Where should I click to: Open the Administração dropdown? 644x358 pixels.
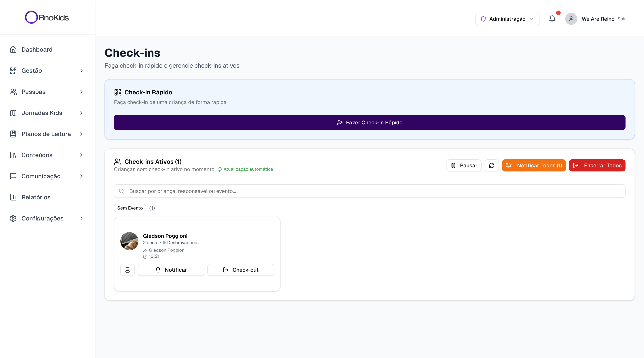[507, 19]
